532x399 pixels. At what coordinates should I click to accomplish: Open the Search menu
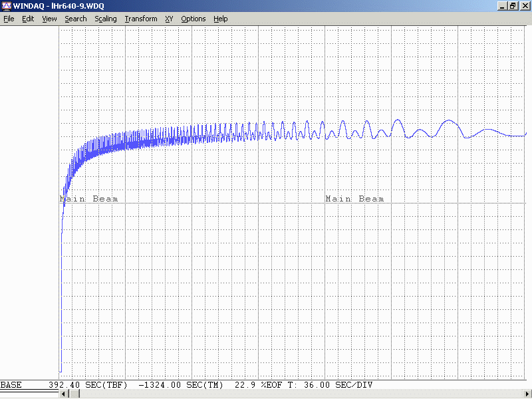click(76, 19)
